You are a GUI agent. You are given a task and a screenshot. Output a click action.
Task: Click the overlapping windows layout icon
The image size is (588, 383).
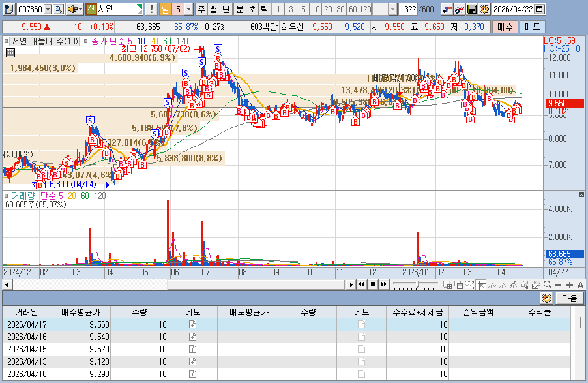tap(458, 285)
